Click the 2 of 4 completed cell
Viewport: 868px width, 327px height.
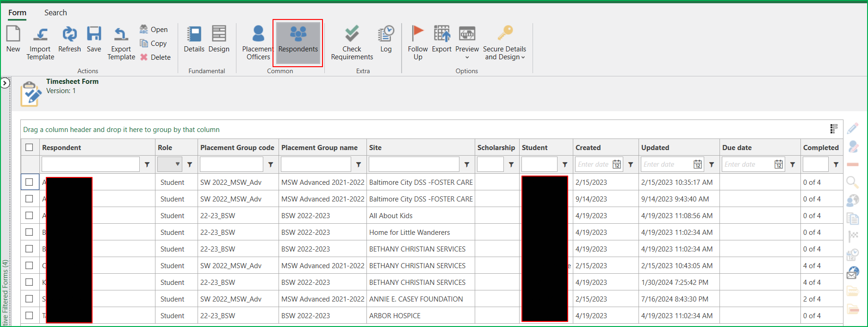coord(821,299)
